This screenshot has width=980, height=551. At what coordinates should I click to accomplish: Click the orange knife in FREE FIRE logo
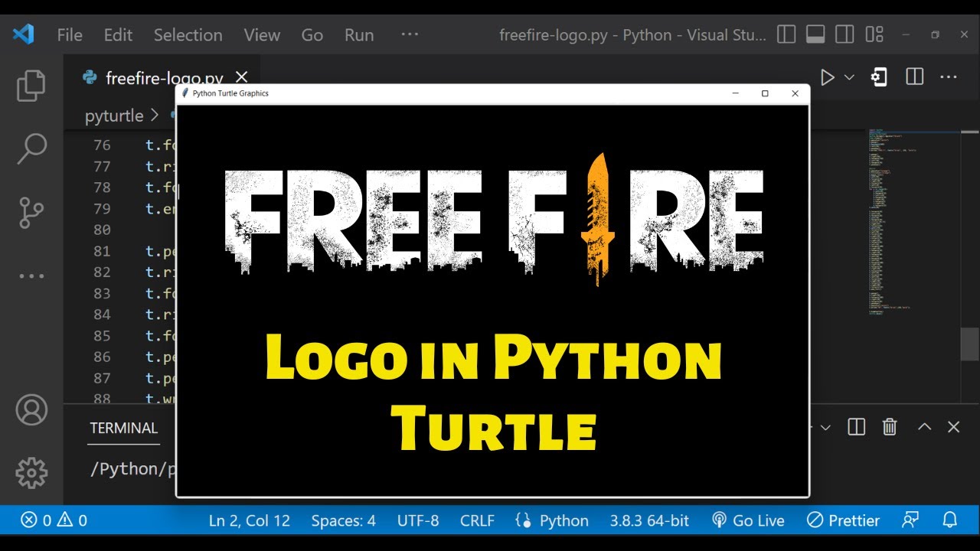(x=598, y=218)
